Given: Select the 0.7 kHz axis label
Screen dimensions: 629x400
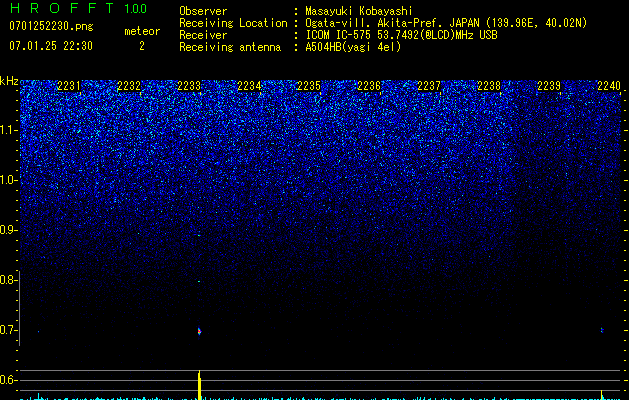Looking at the screenshot, I should point(8,330).
